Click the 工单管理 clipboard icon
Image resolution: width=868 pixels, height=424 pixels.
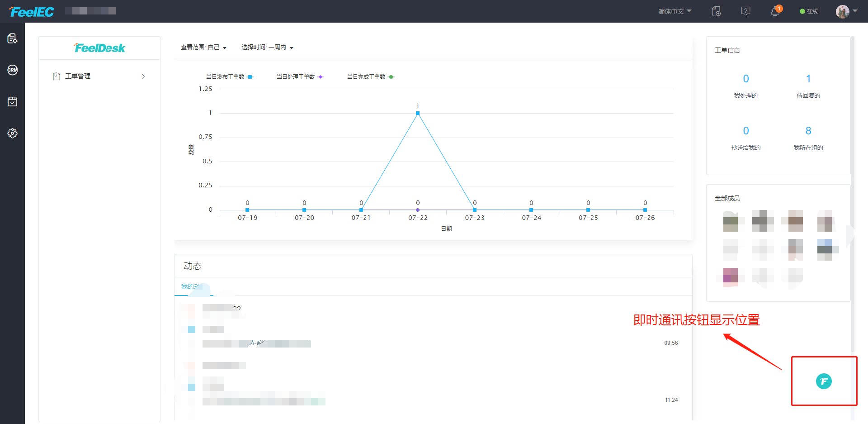click(x=57, y=76)
